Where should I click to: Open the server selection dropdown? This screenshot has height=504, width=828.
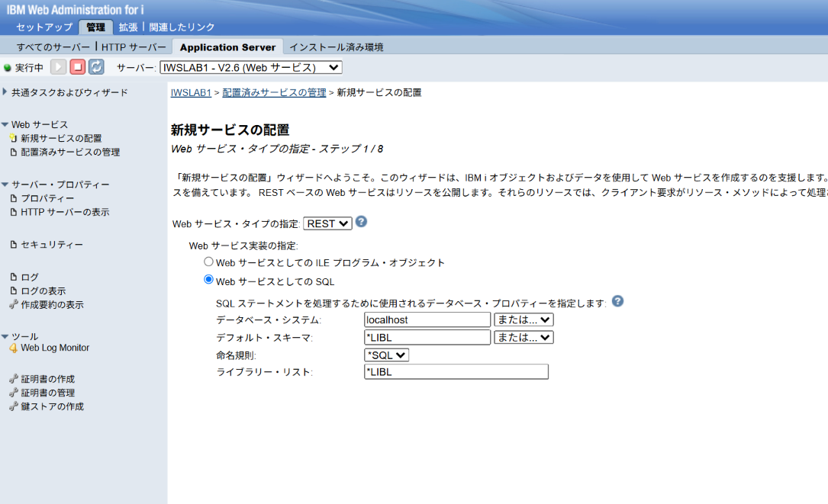pyautogui.click(x=251, y=68)
